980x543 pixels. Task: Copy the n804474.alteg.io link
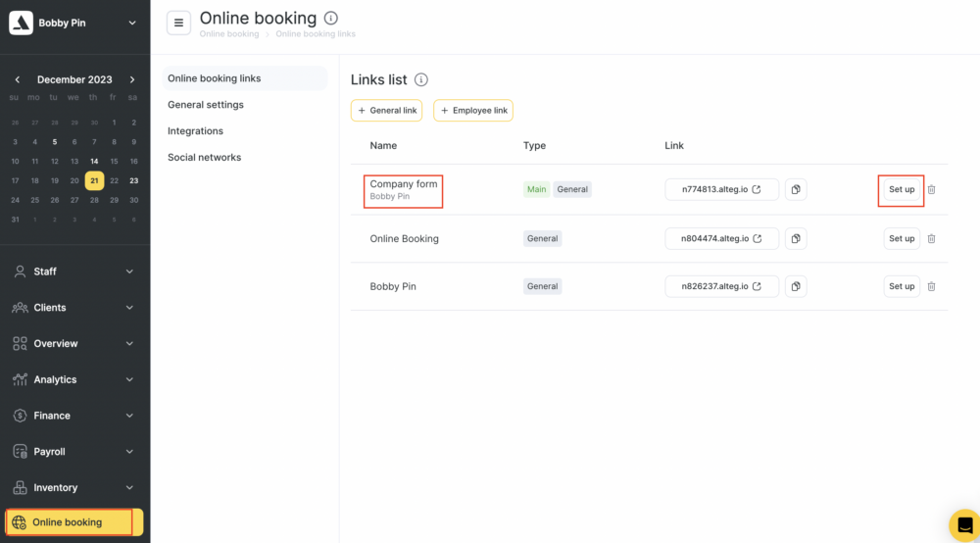(796, 238)
